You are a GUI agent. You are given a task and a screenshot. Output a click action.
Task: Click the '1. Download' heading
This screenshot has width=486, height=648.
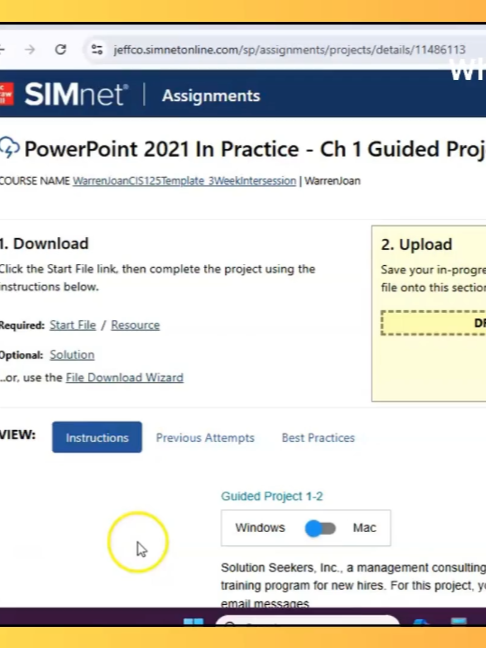(x=44, y=243)
